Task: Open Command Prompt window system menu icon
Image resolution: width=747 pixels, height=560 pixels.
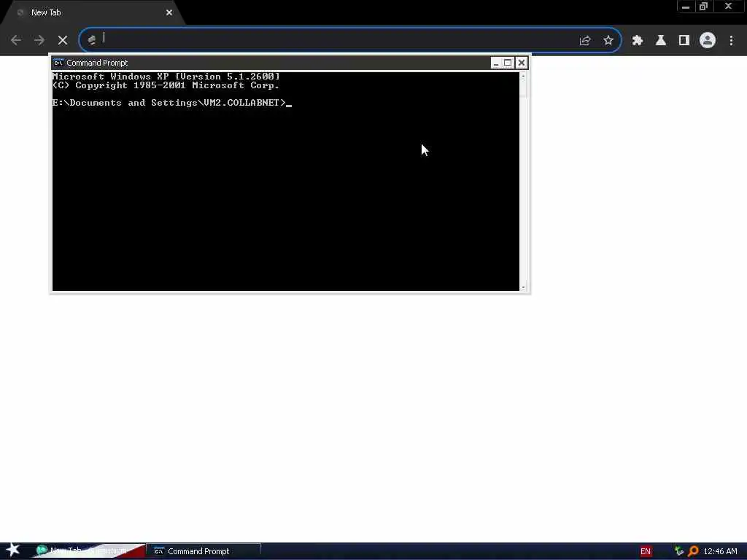Action: [58, 63]
